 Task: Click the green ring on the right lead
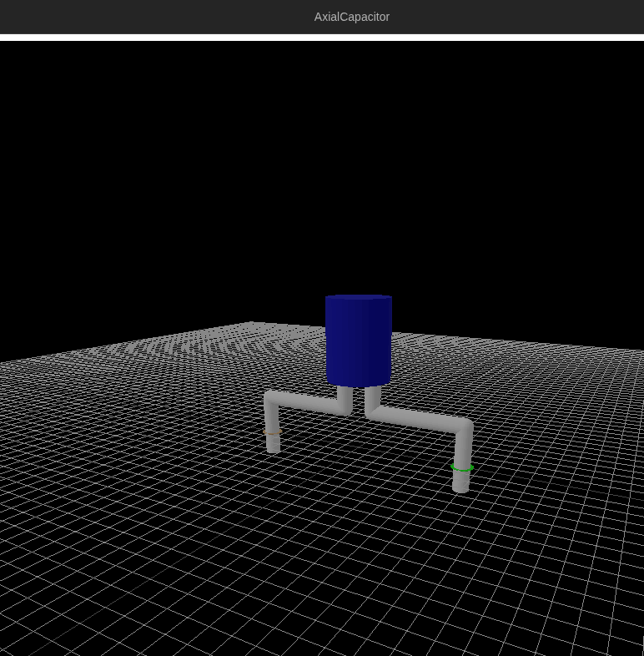pyautogui.click(x=462, y=467)
